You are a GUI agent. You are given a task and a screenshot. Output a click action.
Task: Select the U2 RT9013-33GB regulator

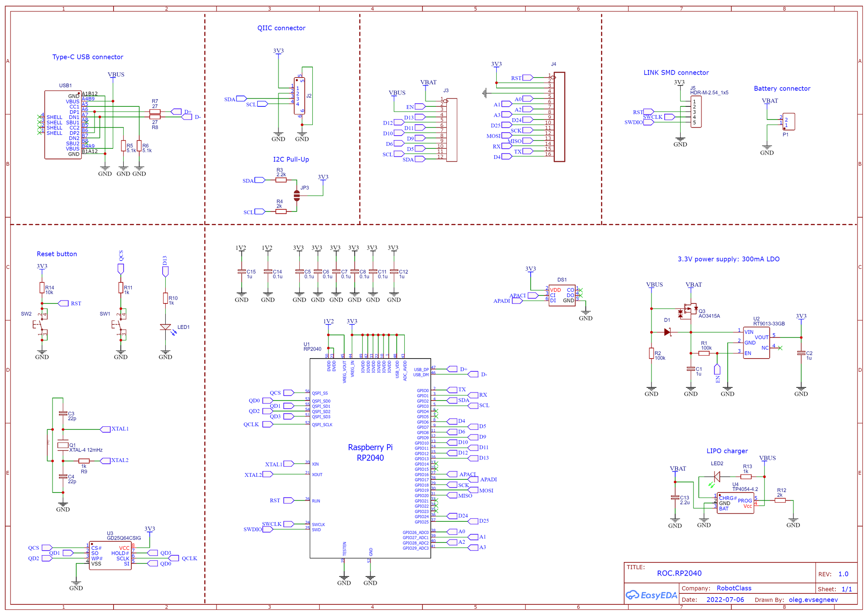coord(757,342)
